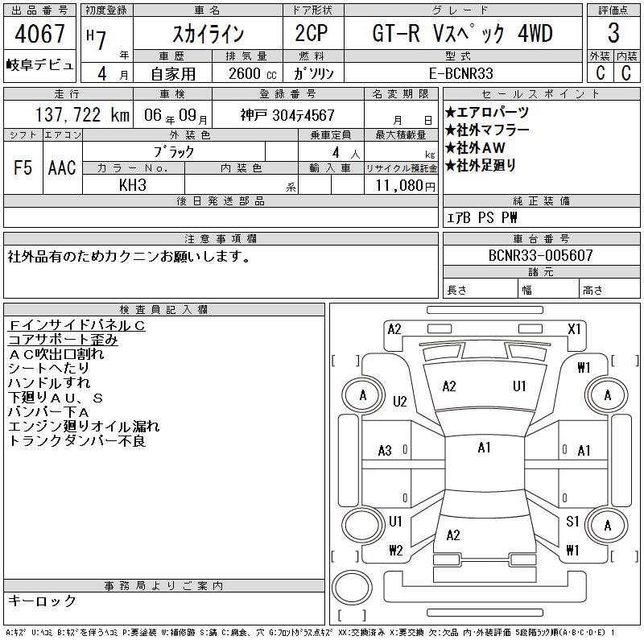The height and width of the screenshot is (644, 644).
Task: Select the exterior color ブラック
Action: [174, 152]
